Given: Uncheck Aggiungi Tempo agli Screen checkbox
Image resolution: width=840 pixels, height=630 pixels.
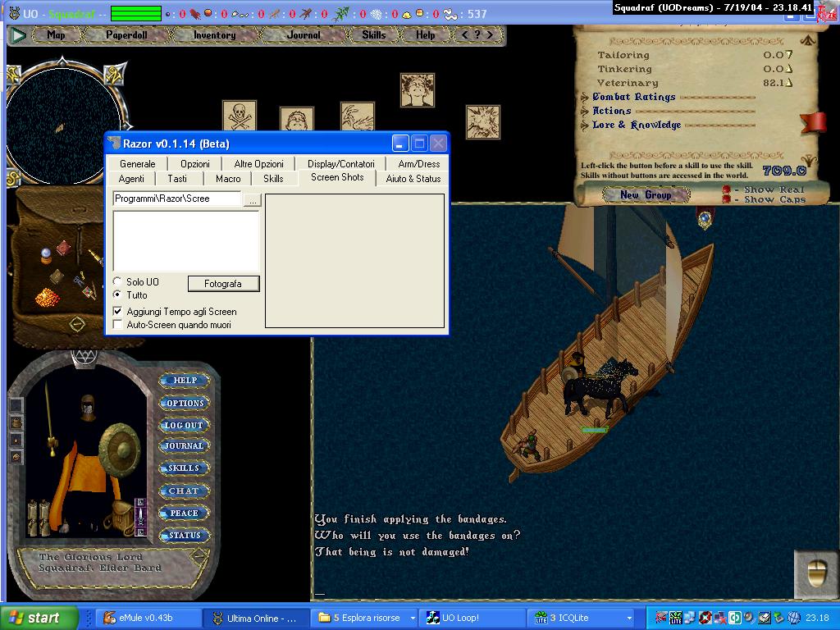Looking at the screenshot, I should coord(118,311).
